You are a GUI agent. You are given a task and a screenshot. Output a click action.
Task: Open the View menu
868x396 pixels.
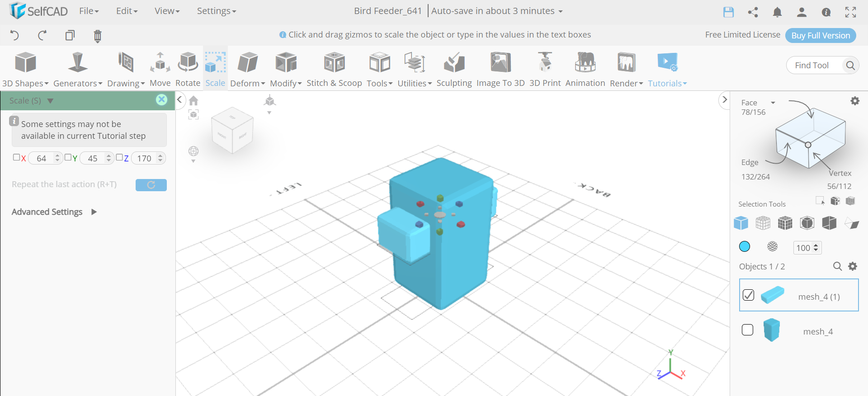click(x=167, y=11)
